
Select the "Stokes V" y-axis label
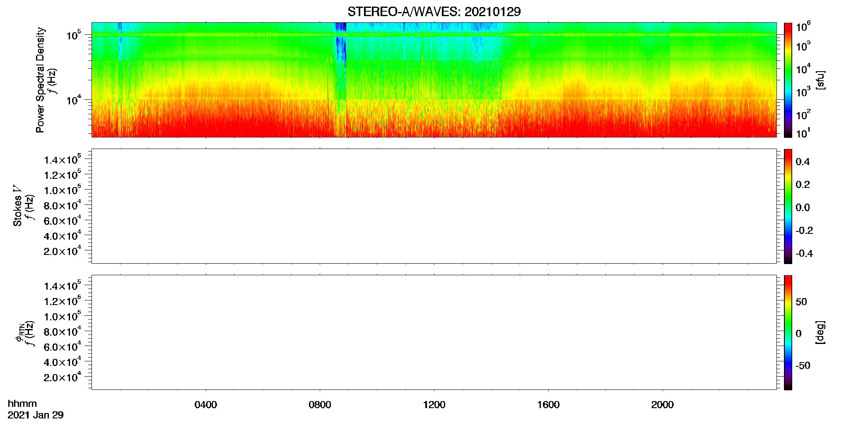pos(17,206)
